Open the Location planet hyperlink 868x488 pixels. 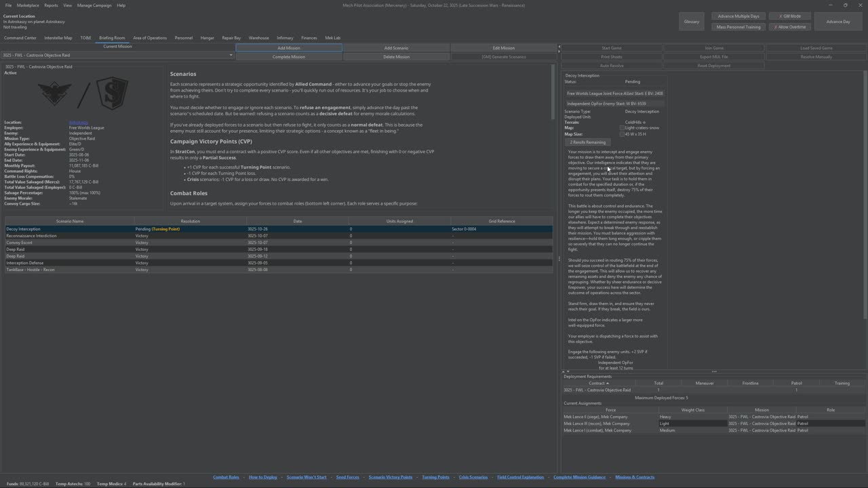point(79,123)
